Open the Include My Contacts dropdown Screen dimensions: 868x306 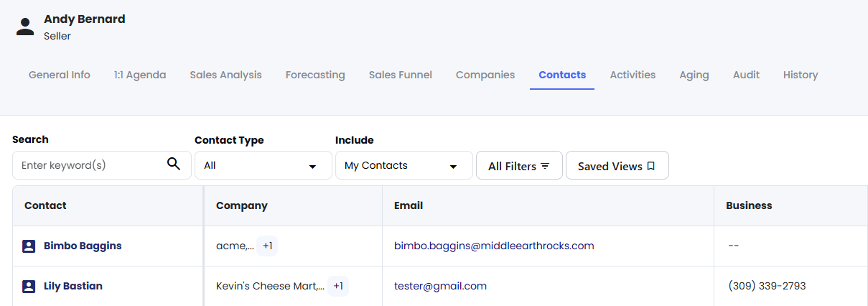click(404, 165)
